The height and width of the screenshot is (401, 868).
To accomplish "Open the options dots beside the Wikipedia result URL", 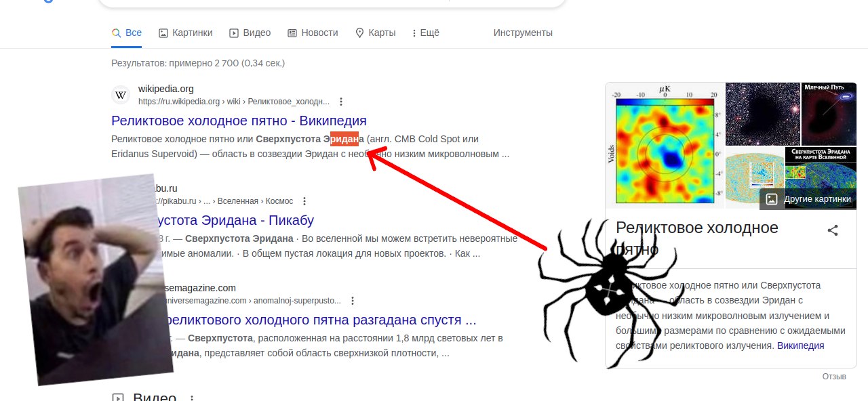I will pos(341,102).
